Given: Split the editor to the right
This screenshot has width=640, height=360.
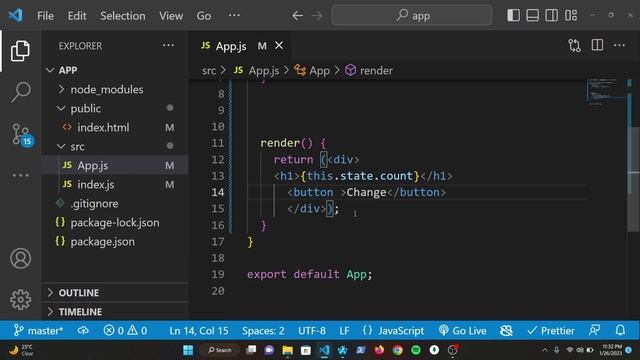Looking at the screenshot, I should [597, 45].
